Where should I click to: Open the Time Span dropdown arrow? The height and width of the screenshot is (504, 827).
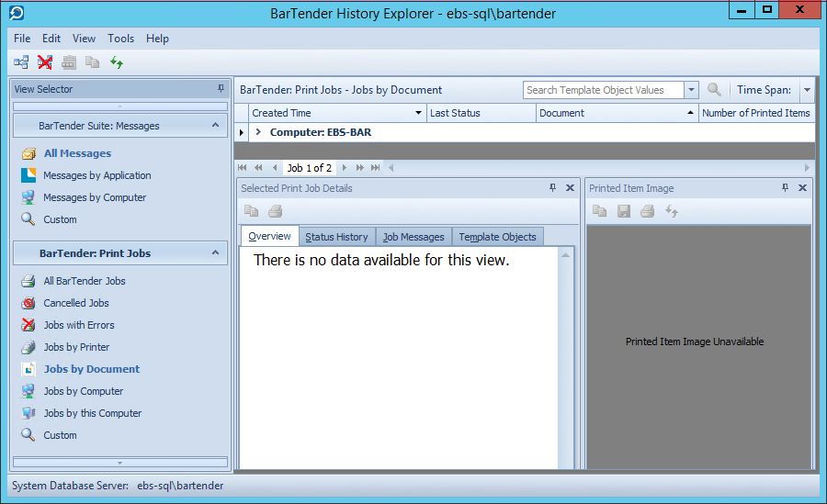tap(807, 90)
